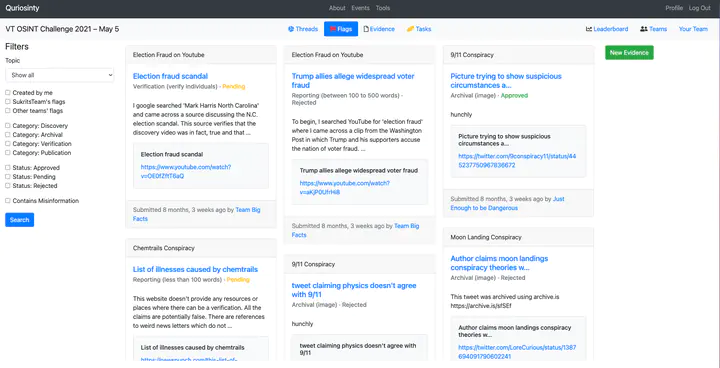Toggle Status: Approved filter
The height and width of the screenshot is (368, 720).
coord(8,168)
